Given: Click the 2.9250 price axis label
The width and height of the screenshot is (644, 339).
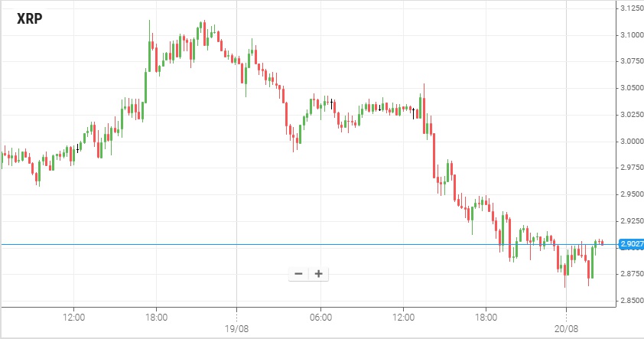Looking at the screenshot, I should pyautogui.click(x=632, y=221).
